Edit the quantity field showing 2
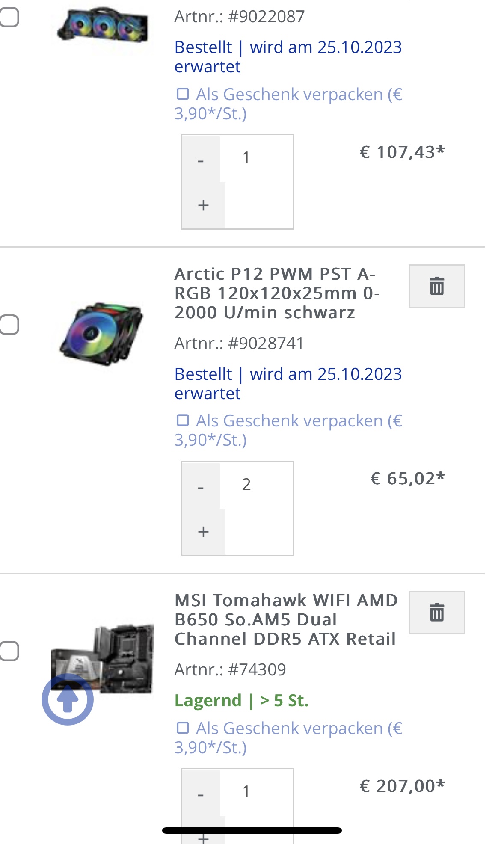This screenshot has width=504, height=844. coord(256,485)
